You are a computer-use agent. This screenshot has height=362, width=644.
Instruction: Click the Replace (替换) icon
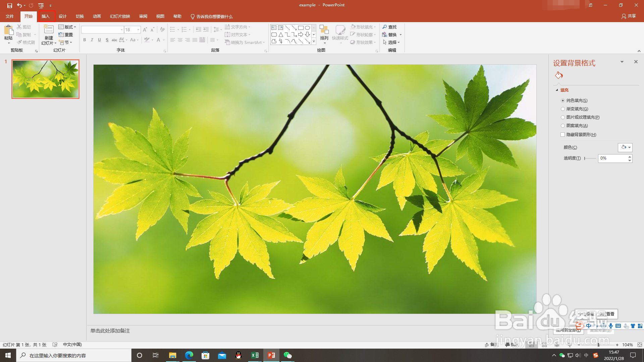click(385, 35)
